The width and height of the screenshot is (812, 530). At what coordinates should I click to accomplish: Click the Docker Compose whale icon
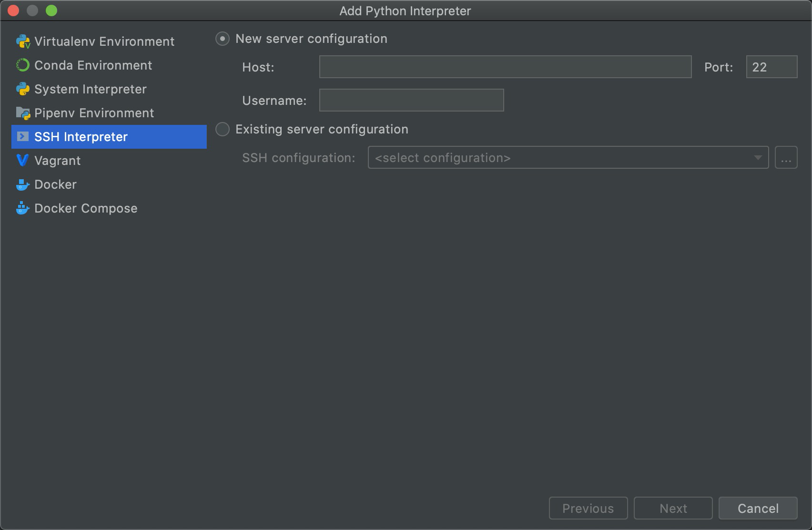23,208
